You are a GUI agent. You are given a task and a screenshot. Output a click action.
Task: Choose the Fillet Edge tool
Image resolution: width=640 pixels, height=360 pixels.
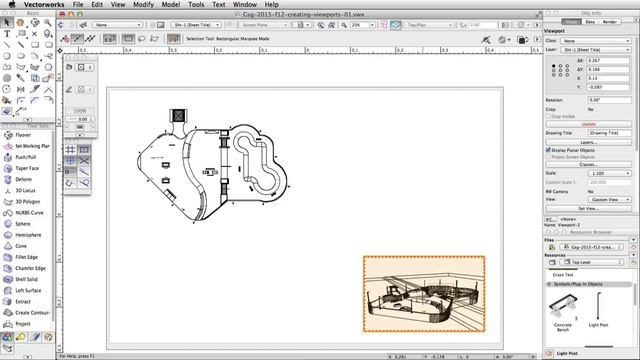point(26,257)
